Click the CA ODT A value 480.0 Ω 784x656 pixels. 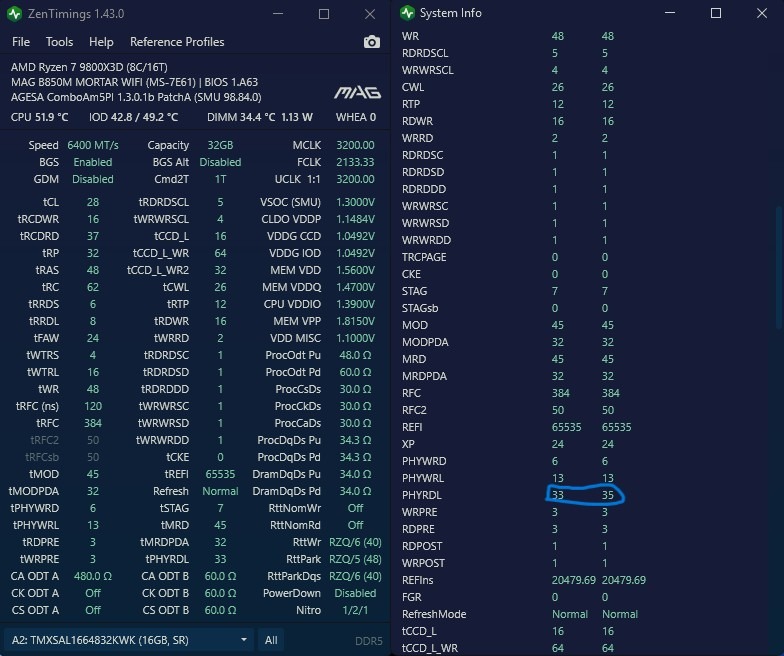93,576
